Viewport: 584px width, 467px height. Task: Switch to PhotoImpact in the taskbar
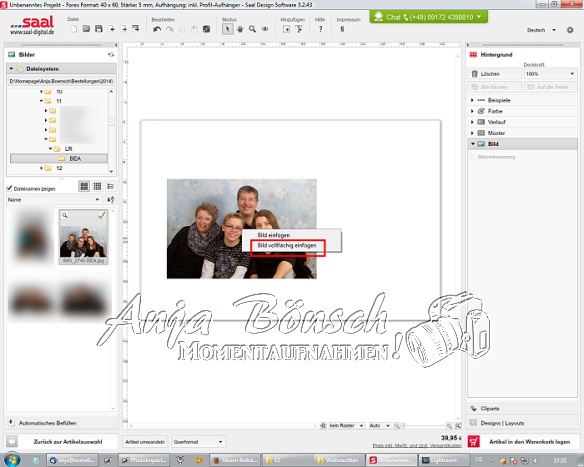[x=144, y=460]
